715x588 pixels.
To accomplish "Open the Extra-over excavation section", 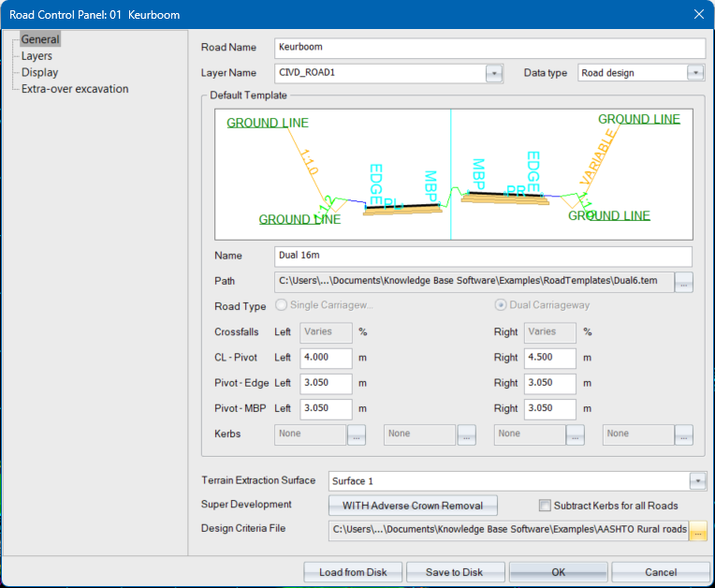I will coord(75,89).
